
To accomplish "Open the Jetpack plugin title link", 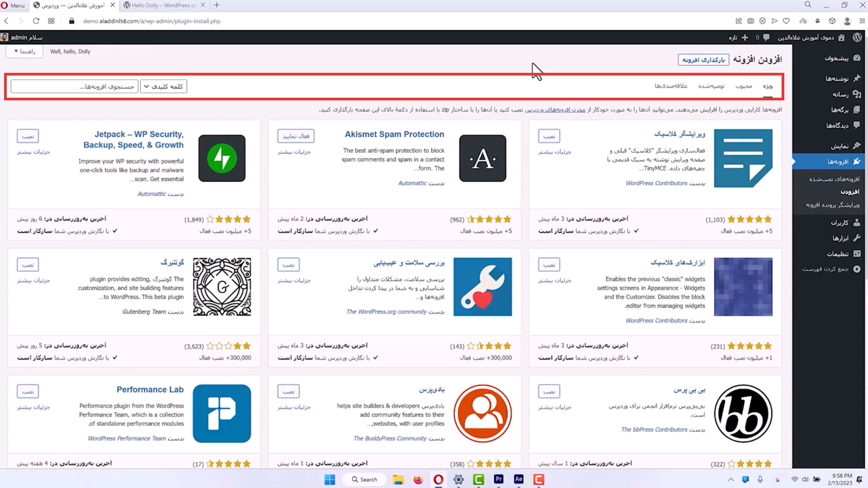I will [133, 140].
